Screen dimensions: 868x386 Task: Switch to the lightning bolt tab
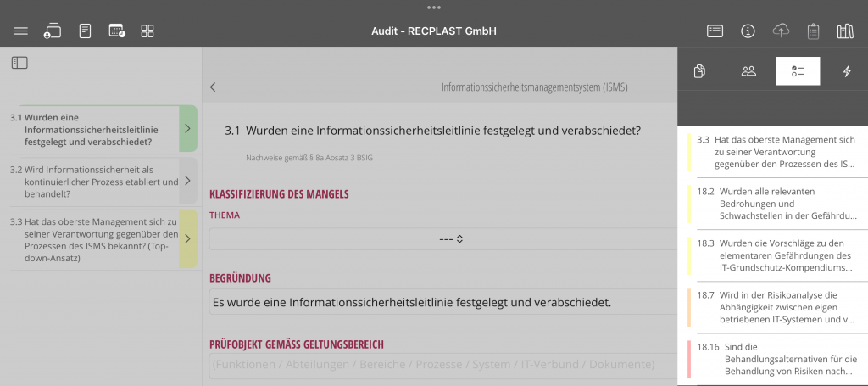click(x=846, y=71)
